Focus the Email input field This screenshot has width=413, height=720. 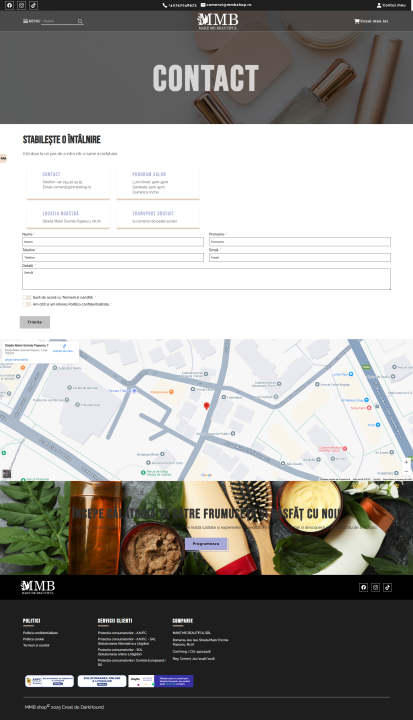click(x=300, y=258)
